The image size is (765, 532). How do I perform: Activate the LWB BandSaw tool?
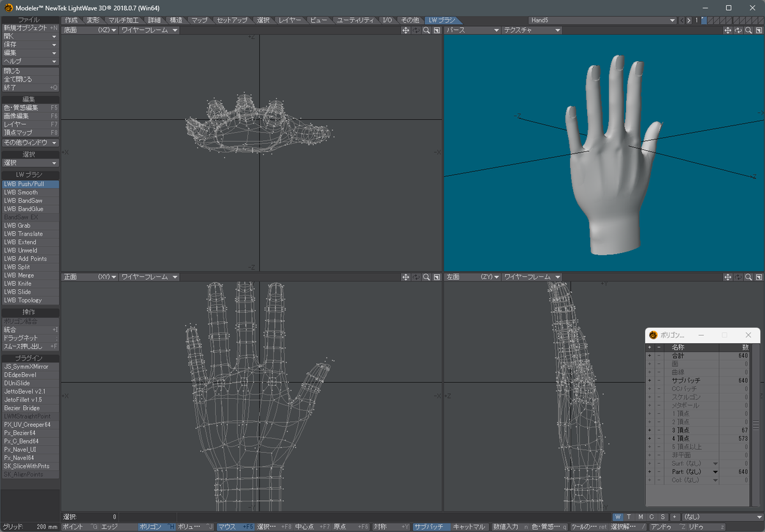(x=30, y=201)
